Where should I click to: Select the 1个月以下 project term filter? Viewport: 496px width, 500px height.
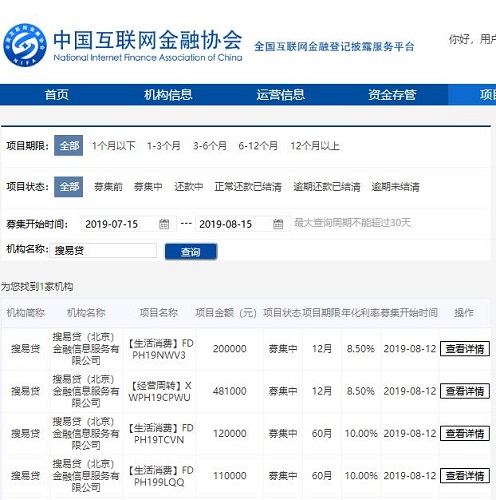[x=114, y=146]
